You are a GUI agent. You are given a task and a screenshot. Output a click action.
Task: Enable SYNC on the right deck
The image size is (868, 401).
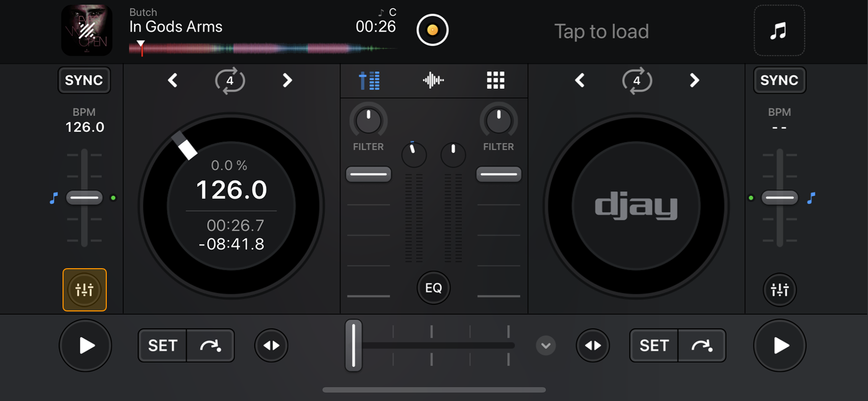[779, 80]
